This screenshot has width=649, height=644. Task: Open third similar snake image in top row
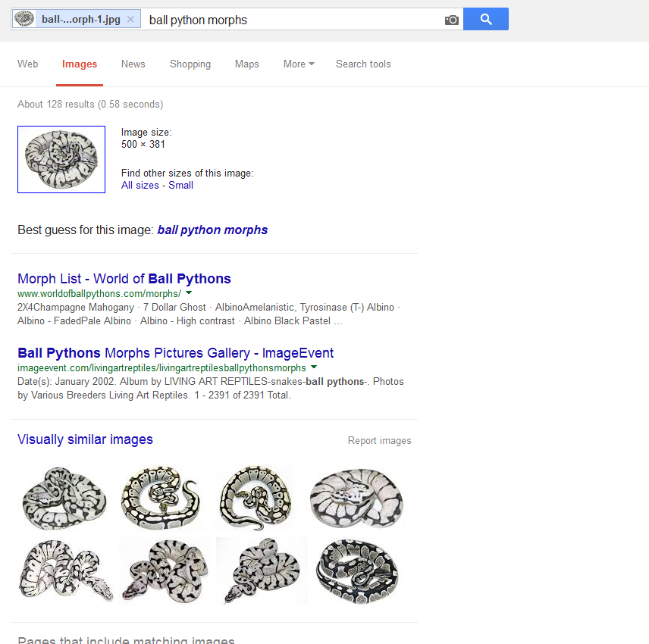pos(256,498)
